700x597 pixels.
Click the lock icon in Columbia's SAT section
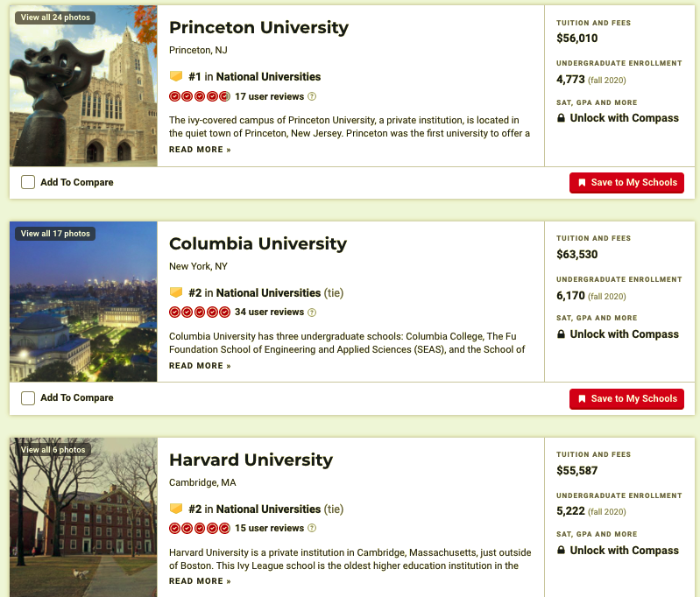point(561,334)
